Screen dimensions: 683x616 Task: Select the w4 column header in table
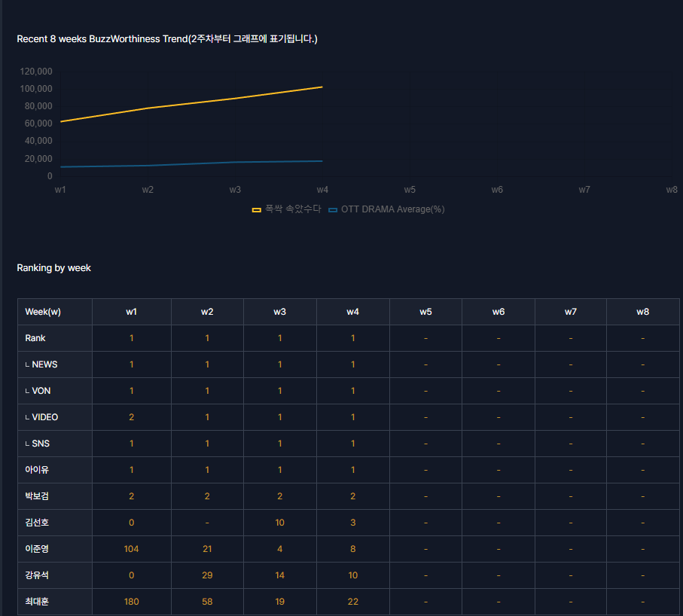352,312
